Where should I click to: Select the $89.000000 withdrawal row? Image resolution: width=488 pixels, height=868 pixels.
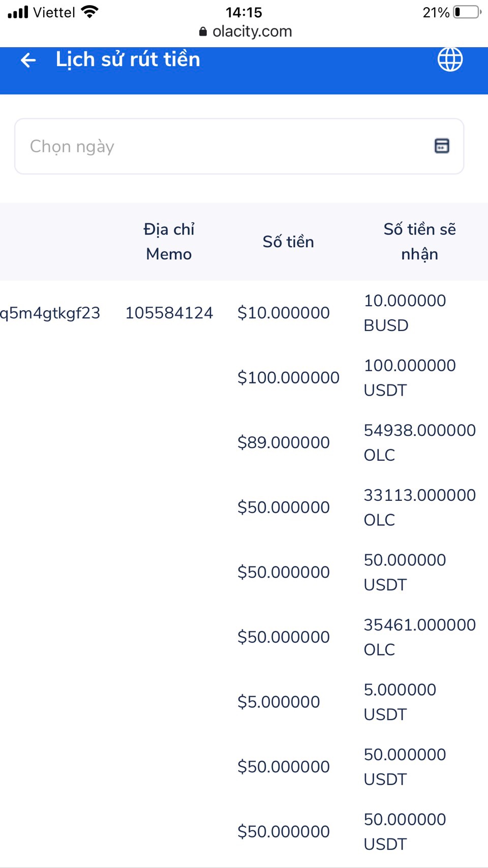pyautogui.click(x=283, y=442)
